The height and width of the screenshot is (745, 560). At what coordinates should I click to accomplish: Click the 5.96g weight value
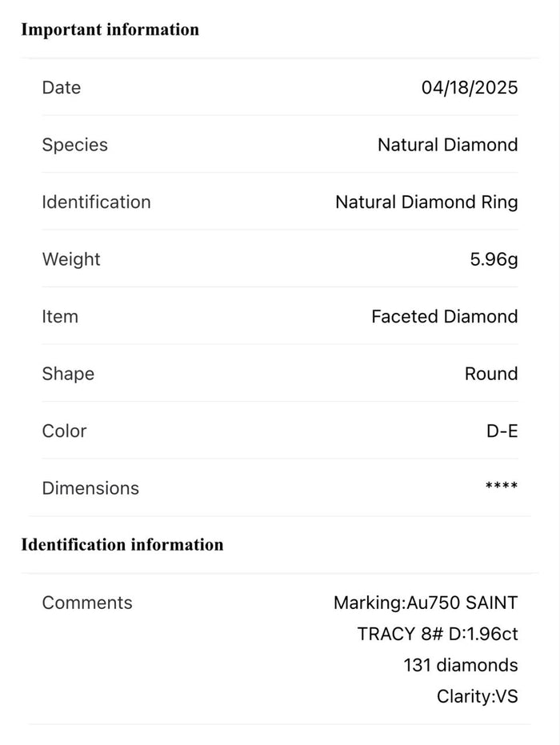(494, 259)
